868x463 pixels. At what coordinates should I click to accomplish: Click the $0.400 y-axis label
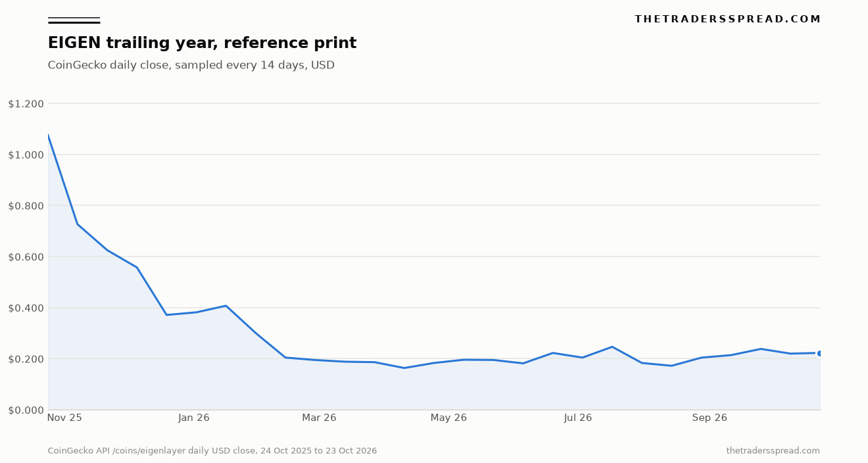click(26, 308)
